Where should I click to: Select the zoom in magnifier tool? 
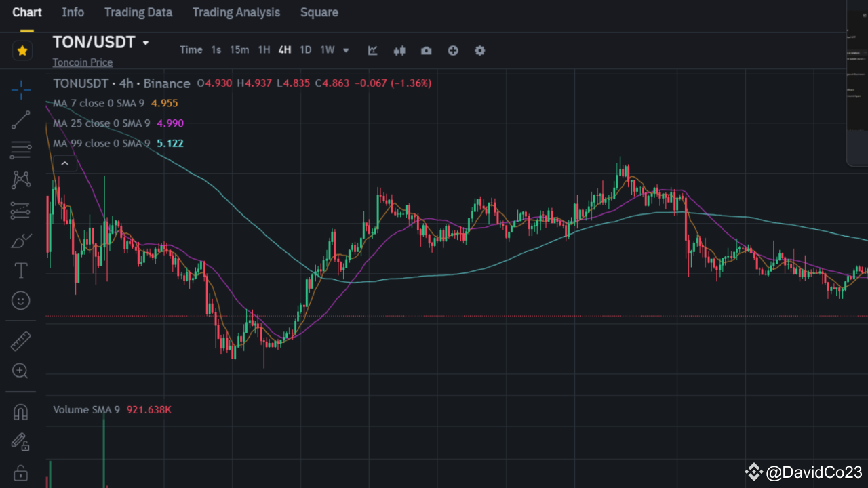point(20,371)
